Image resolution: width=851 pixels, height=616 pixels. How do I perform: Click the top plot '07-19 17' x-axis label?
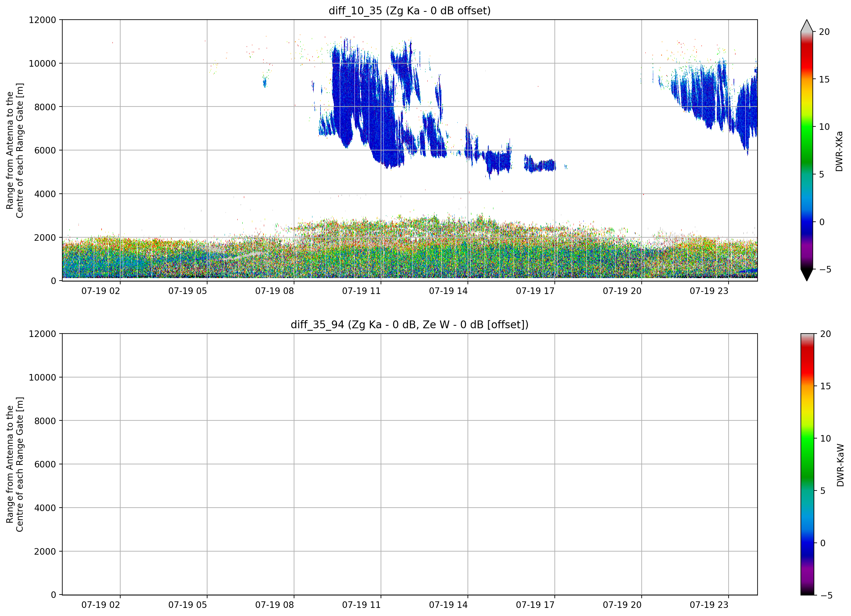535,291
